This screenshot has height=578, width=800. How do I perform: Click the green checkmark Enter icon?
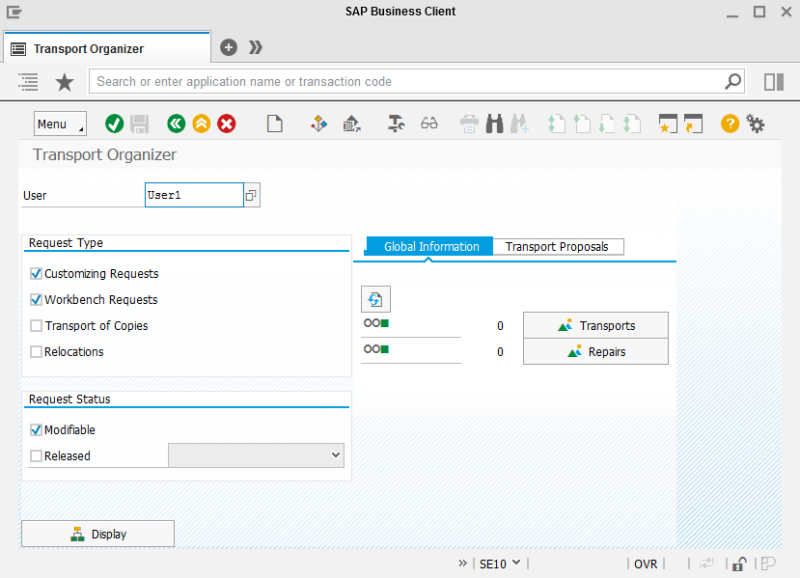pos(114,124)
